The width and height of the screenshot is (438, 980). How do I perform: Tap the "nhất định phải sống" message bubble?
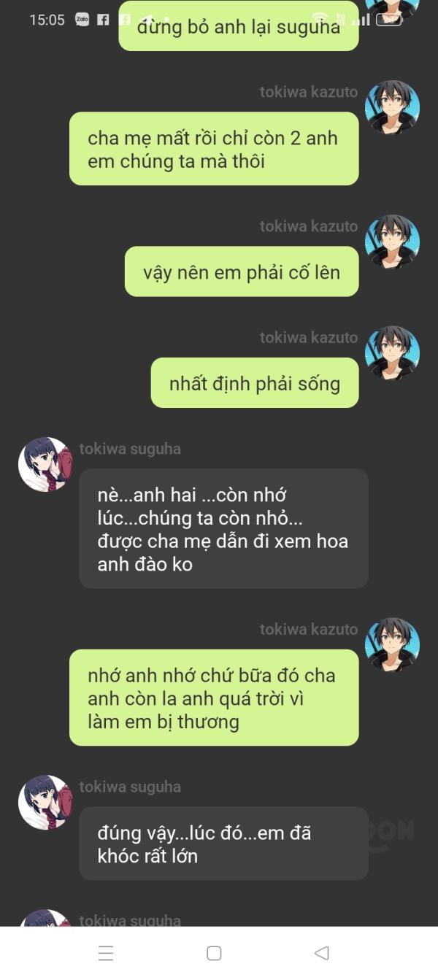[255, 382]
